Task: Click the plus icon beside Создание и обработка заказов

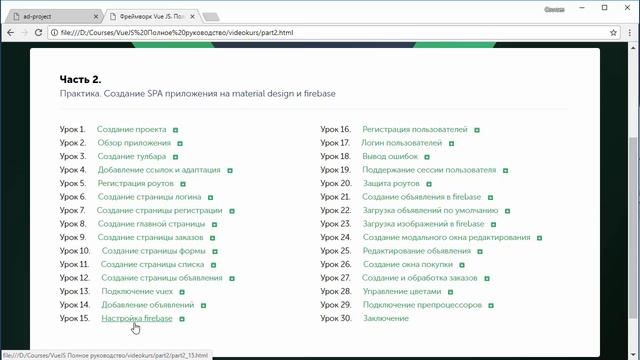Action: pyautogui.click(x=487, y=278)
